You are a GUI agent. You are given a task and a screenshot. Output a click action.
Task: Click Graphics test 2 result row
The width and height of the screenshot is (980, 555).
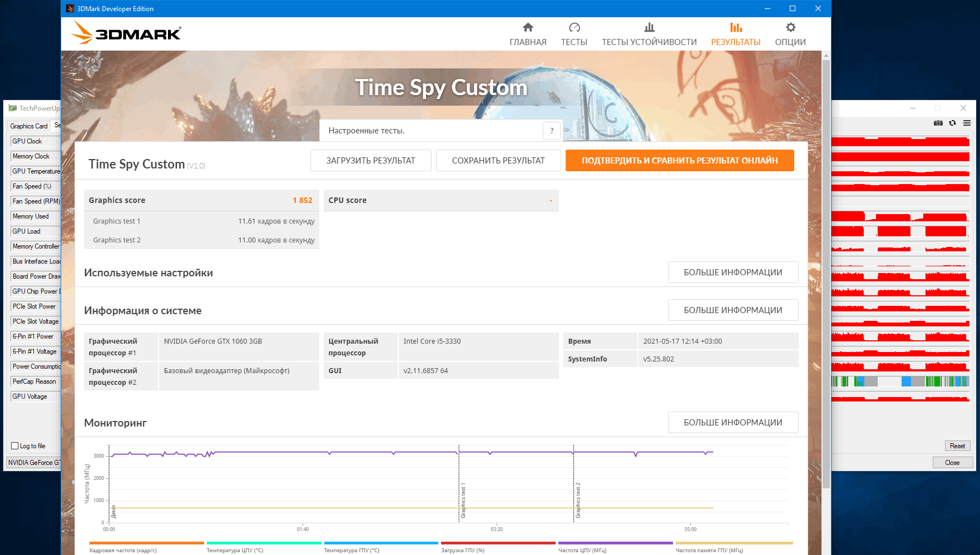coord(202,240)
